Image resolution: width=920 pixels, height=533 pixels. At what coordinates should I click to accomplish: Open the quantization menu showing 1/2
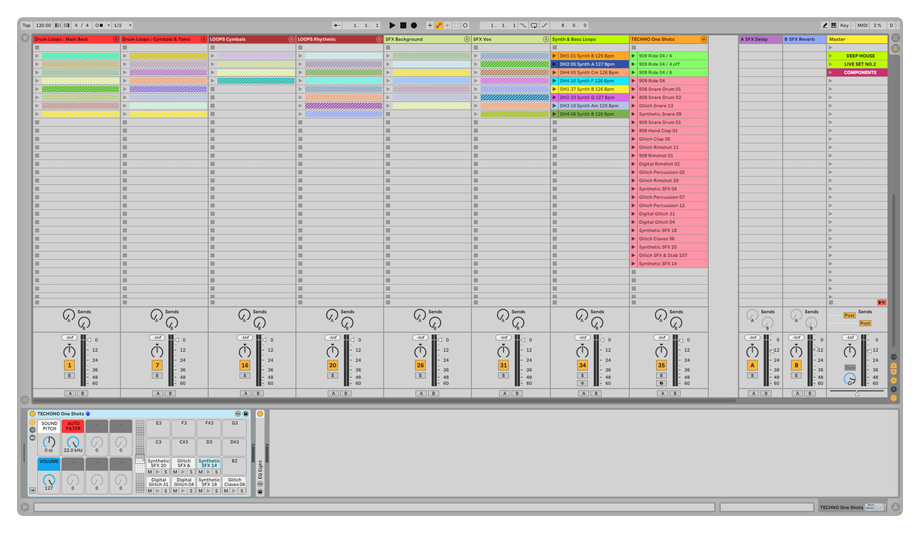123,25
